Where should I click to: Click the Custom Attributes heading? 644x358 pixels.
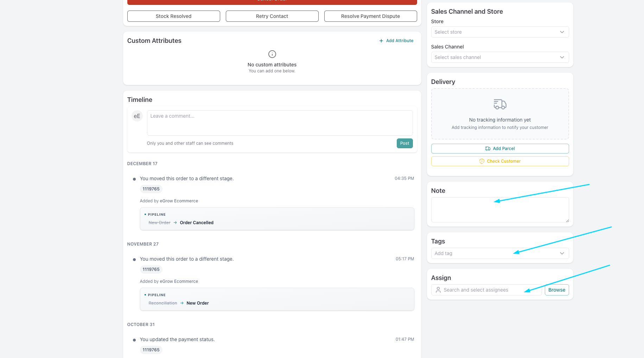coord(154,41)
